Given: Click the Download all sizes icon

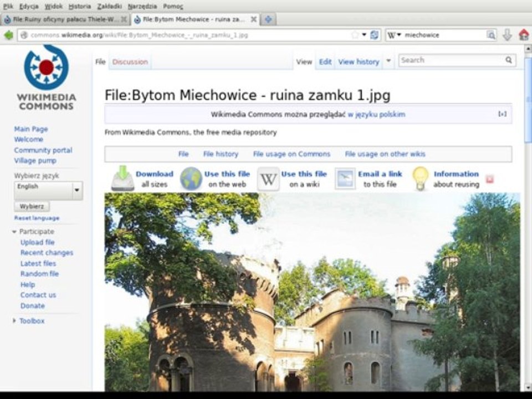Looking at the screenshot, I should [123, 178].
